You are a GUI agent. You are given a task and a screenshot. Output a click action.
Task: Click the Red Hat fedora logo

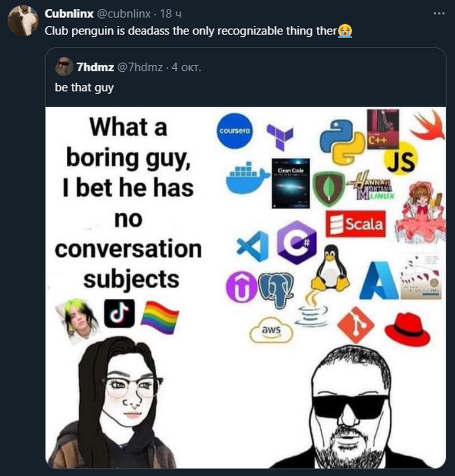click(x=407, y=329)
